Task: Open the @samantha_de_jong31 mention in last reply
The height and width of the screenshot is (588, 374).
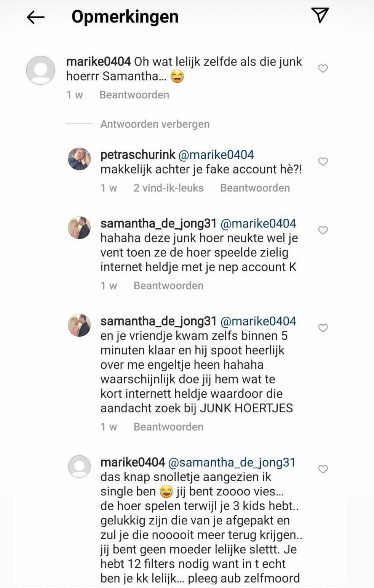Action: (x=232, y=462)
